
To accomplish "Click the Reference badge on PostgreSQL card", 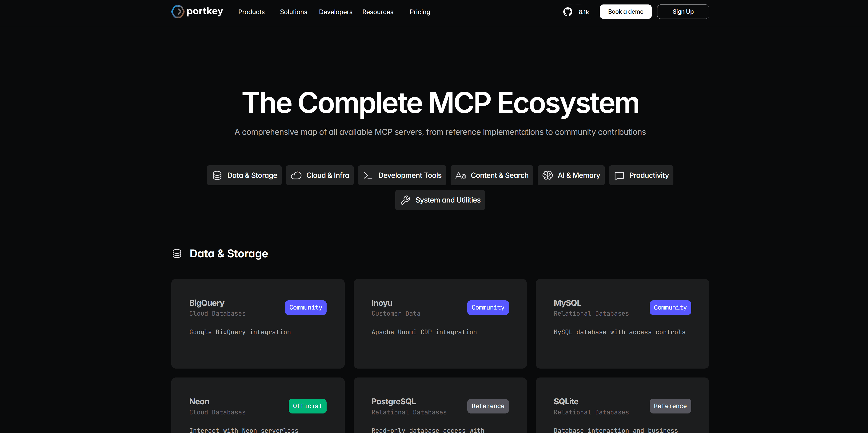I will click(x=488, y=406).
